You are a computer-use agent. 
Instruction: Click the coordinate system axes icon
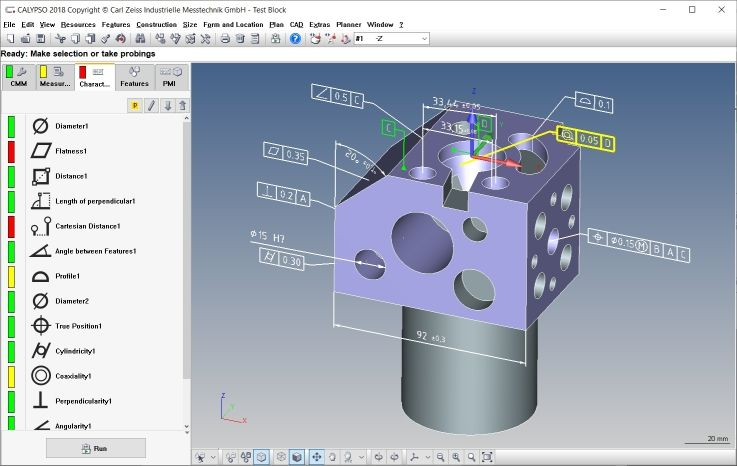414,457
